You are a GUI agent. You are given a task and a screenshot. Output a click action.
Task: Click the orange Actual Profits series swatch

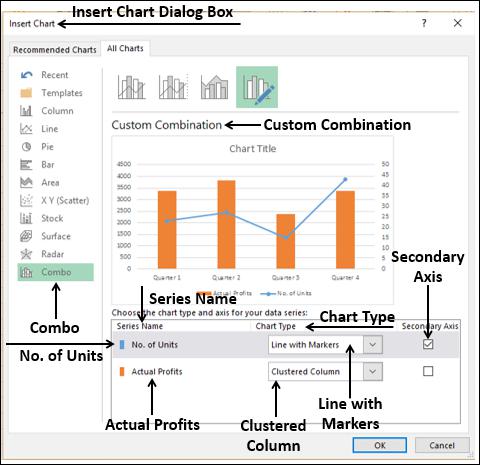(122, 371)
